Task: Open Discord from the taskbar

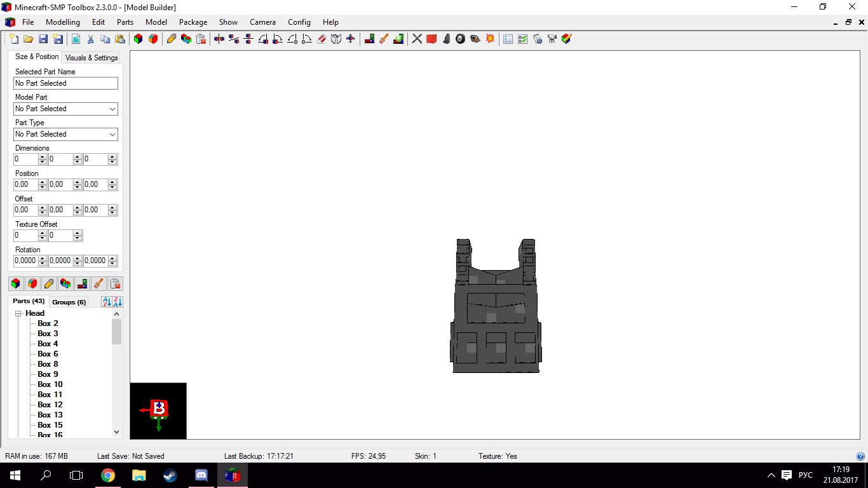Action: pyautogui.click(x=201, y=475)
